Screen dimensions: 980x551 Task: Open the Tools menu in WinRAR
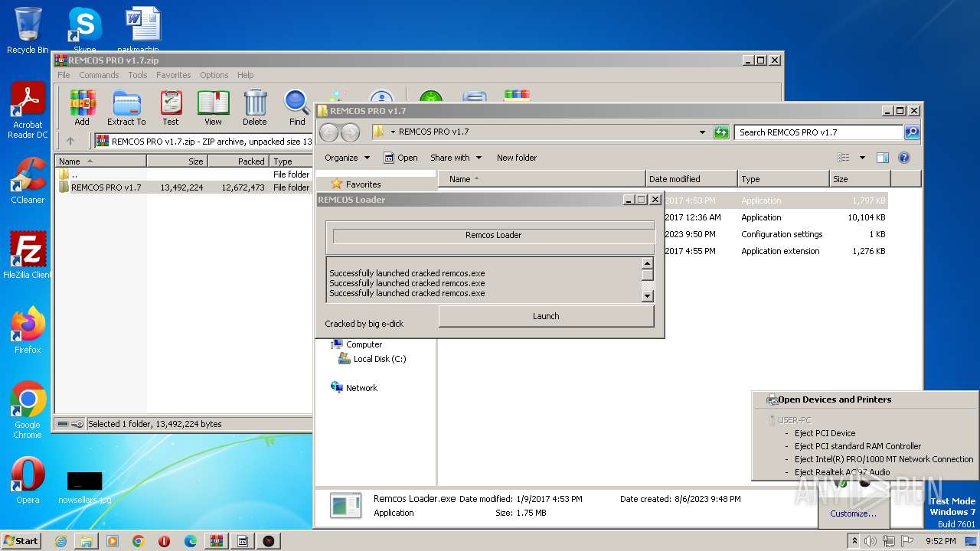pyautogui.click(x=138, y=75)
